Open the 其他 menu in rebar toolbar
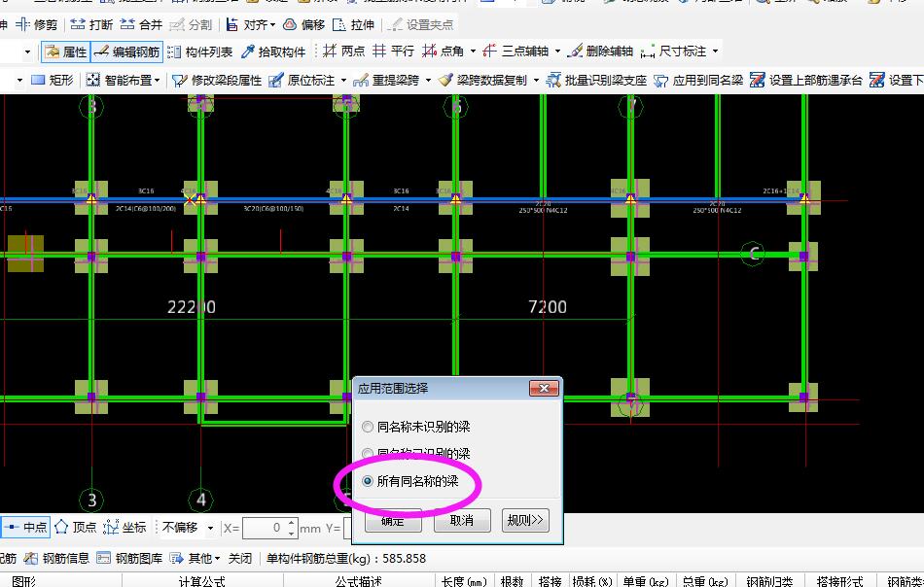Image resolution: width=924 pixels, height=587 pixels. (195, 558)
